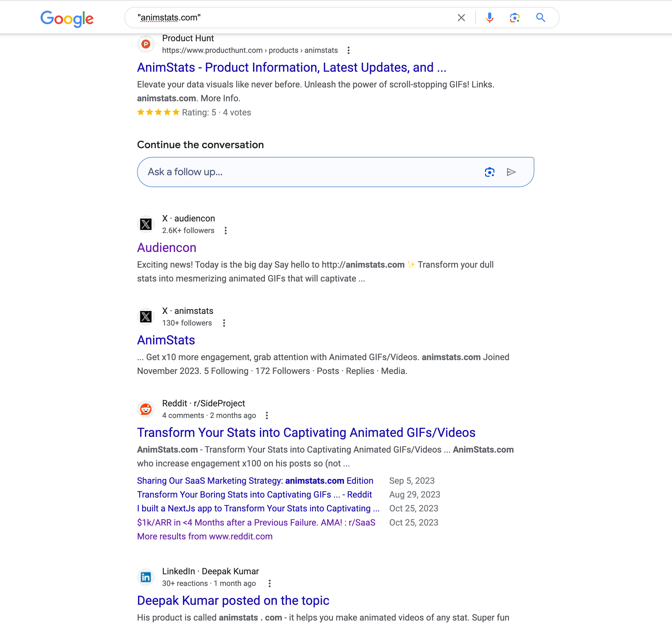Viewport: 672px width, 624px height.
Task: Start voice search with microphone
Action: (489, 18)
